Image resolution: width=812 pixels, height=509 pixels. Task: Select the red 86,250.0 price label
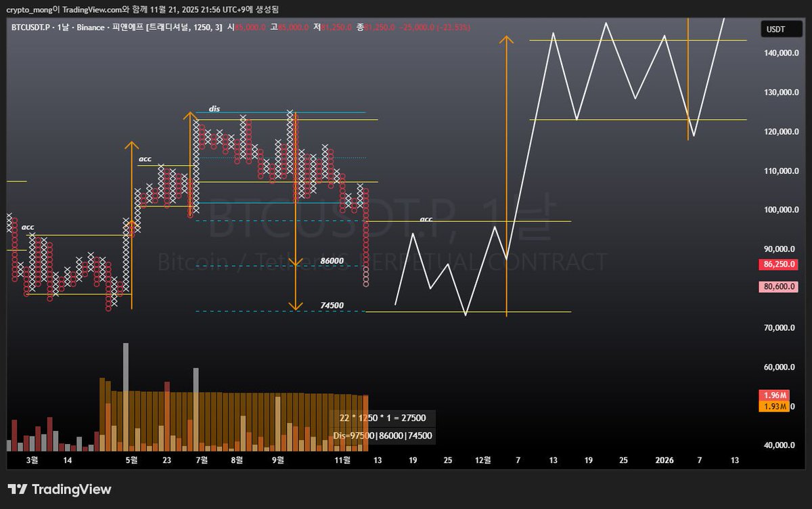pos(780,265)
